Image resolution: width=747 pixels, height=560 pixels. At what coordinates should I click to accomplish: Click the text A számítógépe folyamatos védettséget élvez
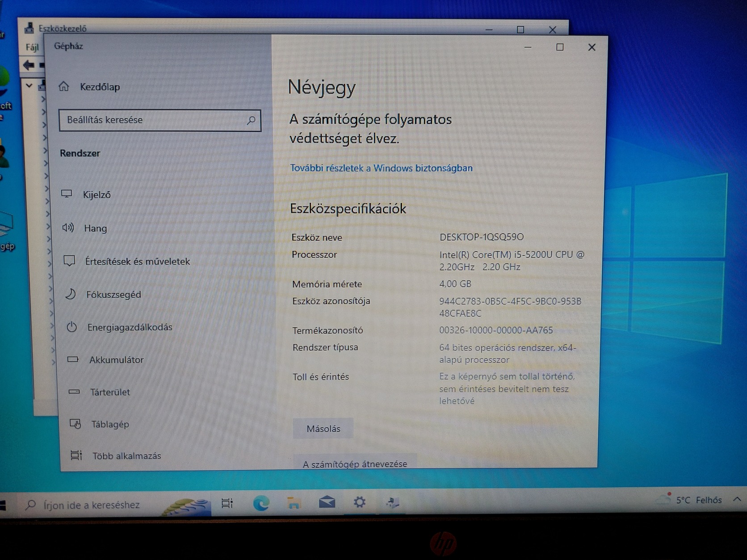pyautogui.click(x=370, y=129)
